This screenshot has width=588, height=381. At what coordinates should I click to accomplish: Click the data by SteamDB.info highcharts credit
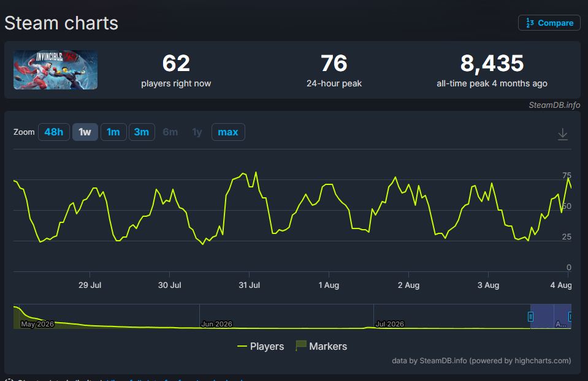coord(481,361)
